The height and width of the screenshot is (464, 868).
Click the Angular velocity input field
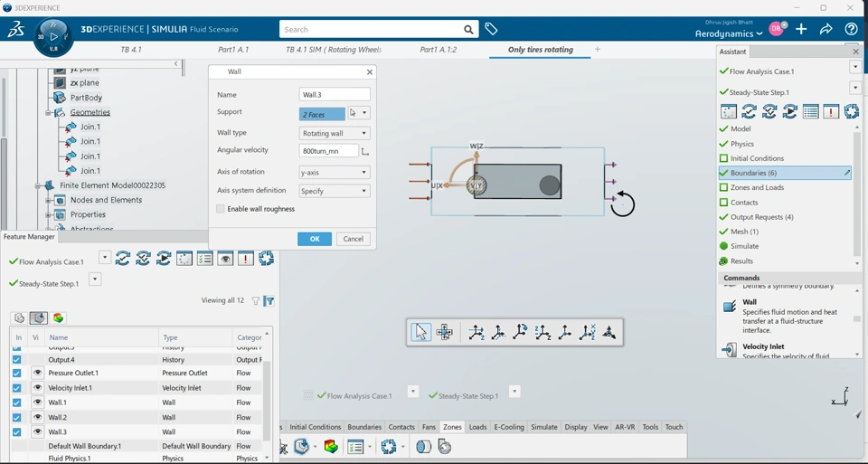(x=328, y=151)
